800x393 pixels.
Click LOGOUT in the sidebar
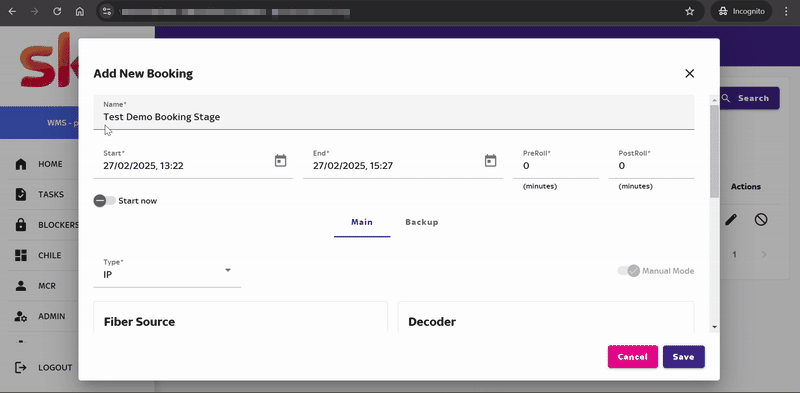[55, 367]
